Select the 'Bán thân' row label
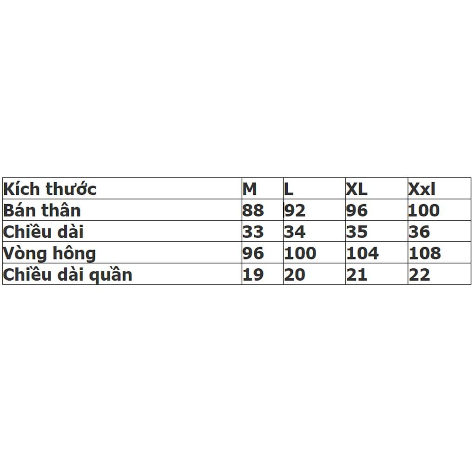Image resolution: width=476 pixels, height=476 pixels. click(122, 210)
